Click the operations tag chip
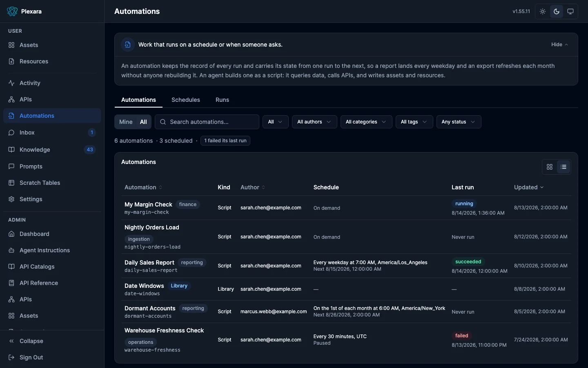The height and width of the screenshot is (368, 588). pyautogui.click(x=141, y=342)
